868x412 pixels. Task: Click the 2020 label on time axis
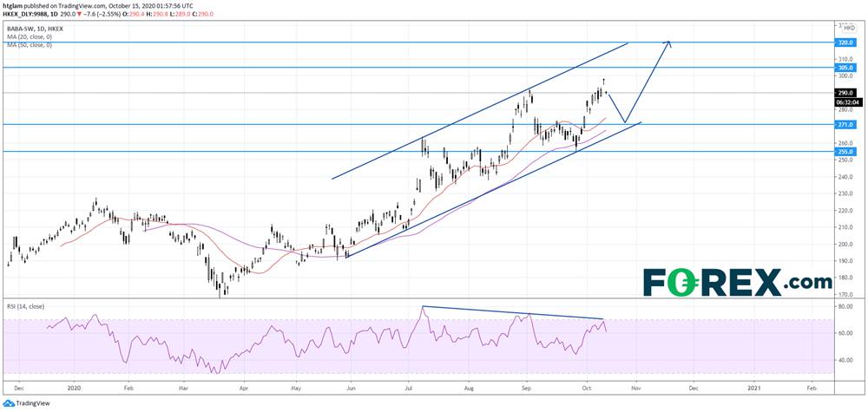pos(73,391)
